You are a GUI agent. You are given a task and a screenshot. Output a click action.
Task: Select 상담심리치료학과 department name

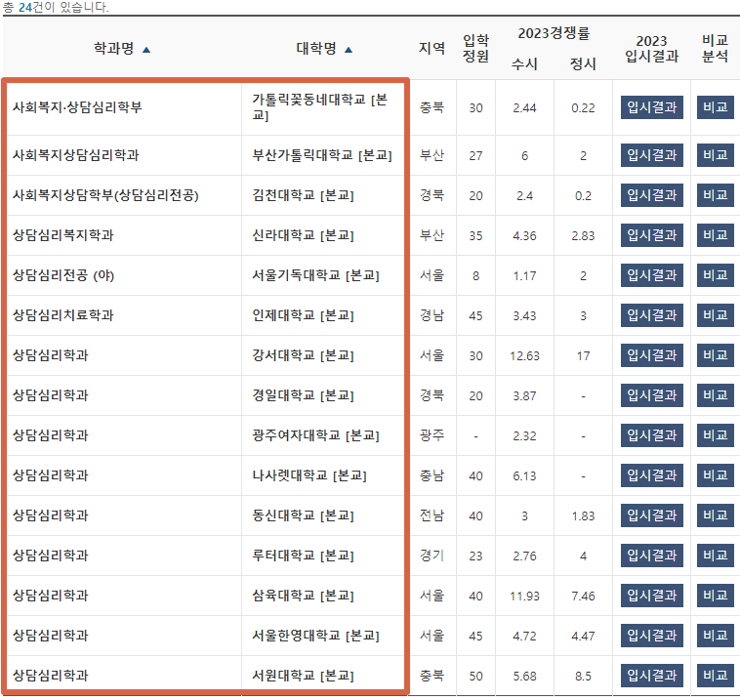(62, 315)
